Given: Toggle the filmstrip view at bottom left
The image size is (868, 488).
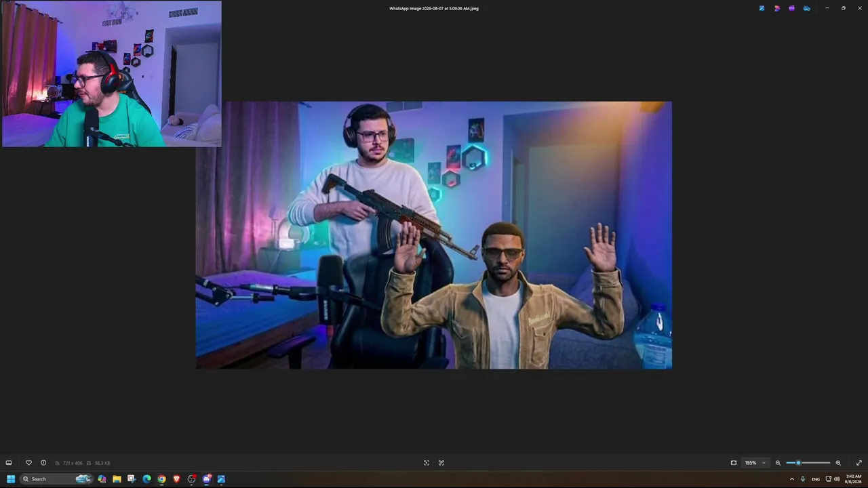Looking at the screenshot, I should click(x=9, y=463).
